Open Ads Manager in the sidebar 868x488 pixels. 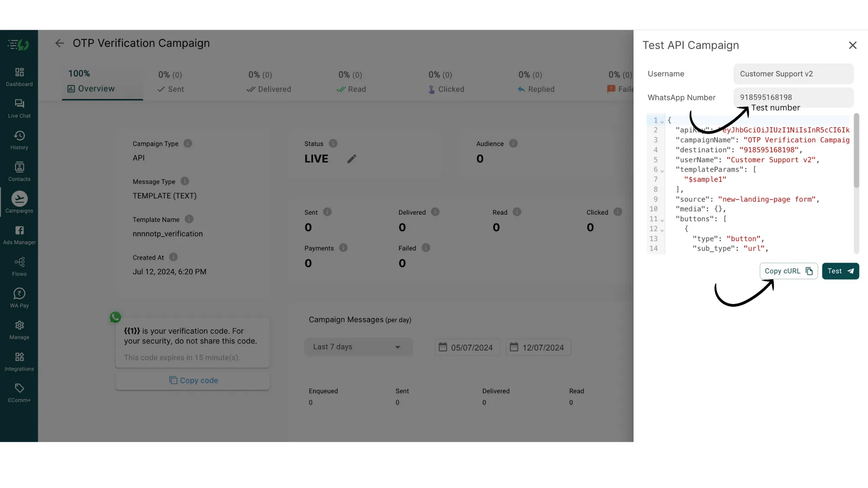coord(19,235)
